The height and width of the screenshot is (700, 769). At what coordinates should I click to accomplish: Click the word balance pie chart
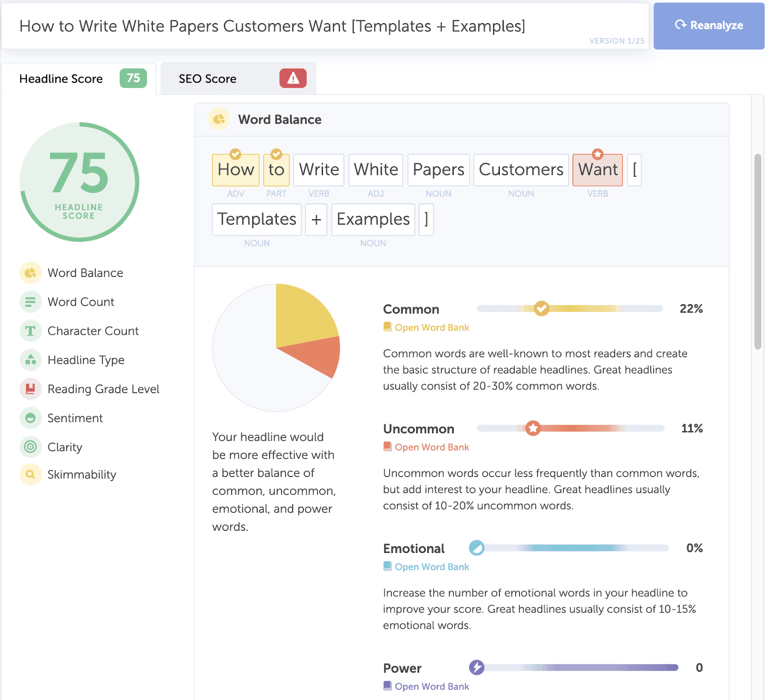pos(276,348)
